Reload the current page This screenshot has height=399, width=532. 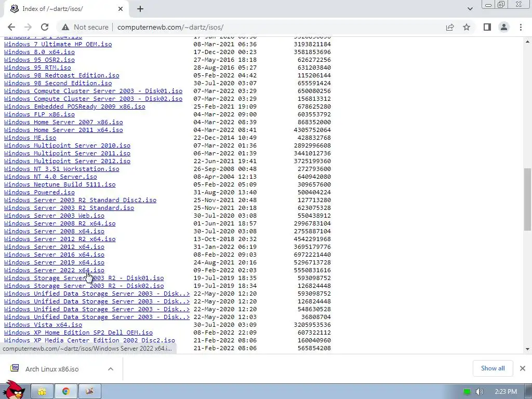[45, 27]
